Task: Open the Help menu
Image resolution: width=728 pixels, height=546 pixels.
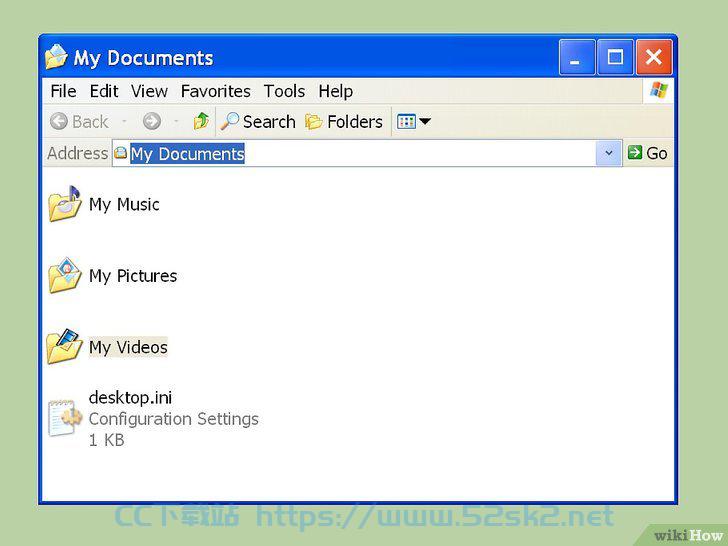Action: (x=336, y=91)
